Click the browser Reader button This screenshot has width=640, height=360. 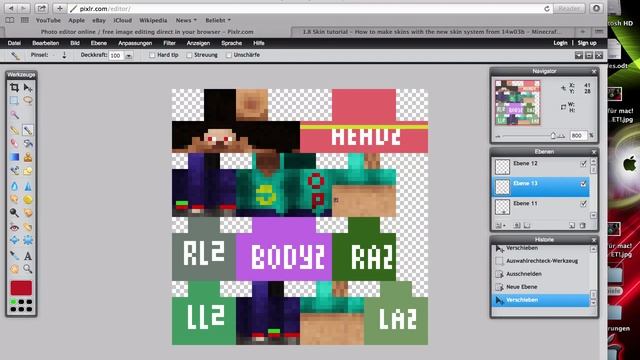[569, 8]
